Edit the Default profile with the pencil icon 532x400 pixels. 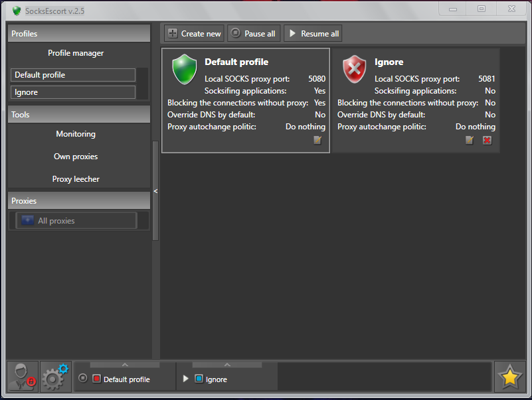pyautogui.click(x=317, y=140)
